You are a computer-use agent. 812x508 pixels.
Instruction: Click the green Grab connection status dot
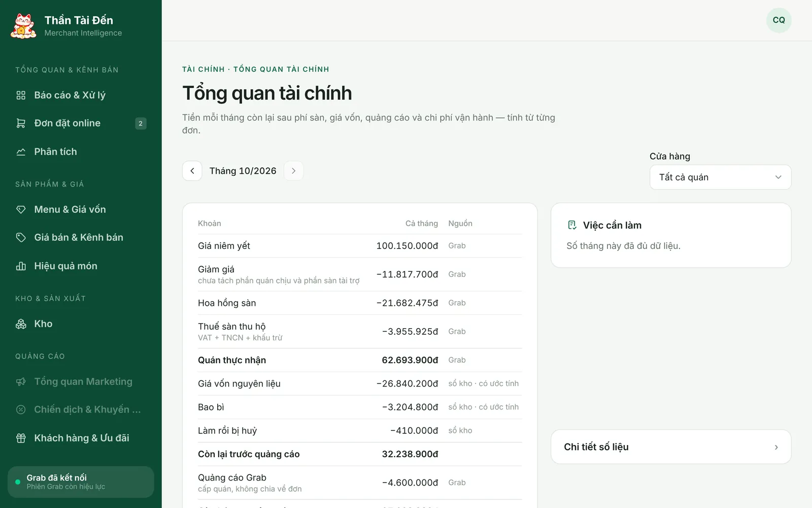[x=18, y=482]
